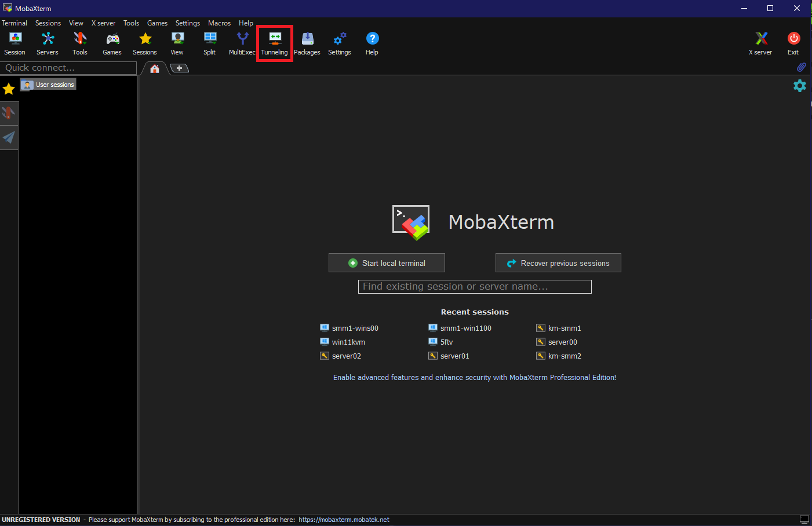Viewport: 812px width, 526px height.
Task: Open MultiExec mode
Action: [242, 42]
